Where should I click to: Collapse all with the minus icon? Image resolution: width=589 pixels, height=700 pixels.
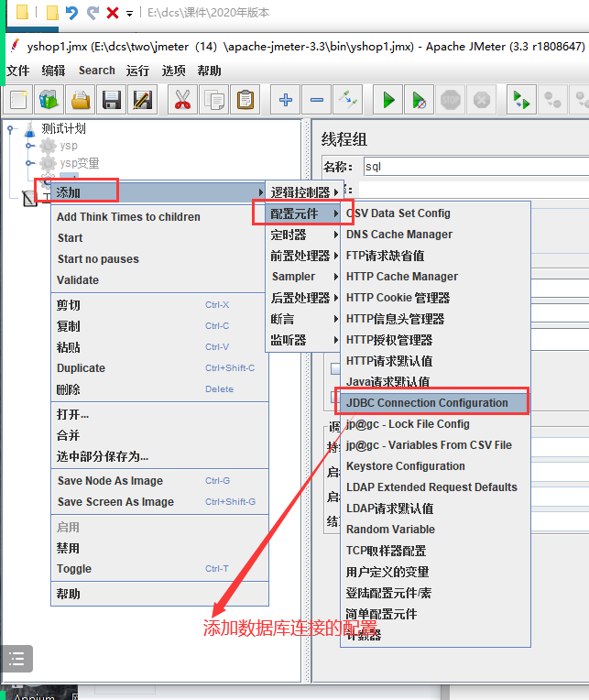click(x=317, y=100)
